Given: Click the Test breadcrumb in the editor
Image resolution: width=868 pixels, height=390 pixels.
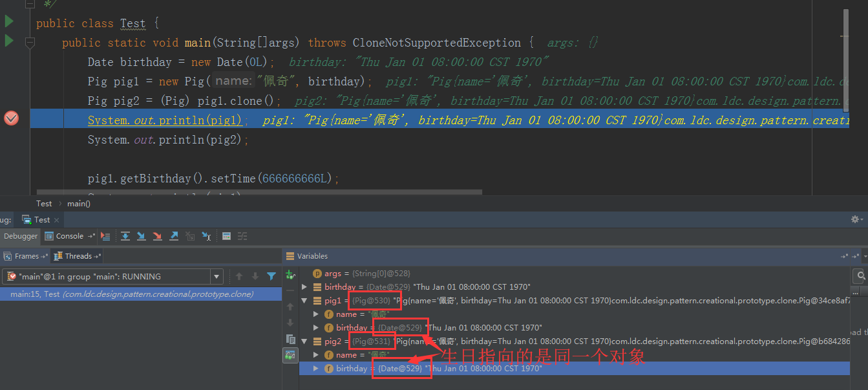Looking at the screenshot, I should click(44, 203).
